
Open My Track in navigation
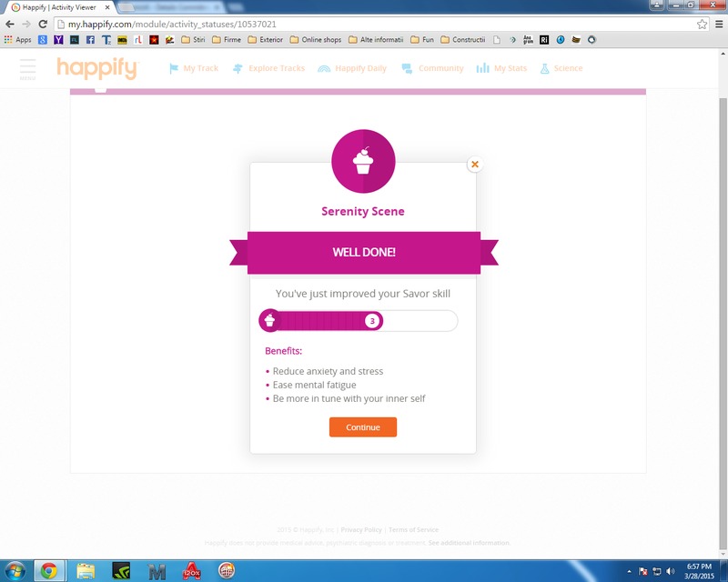194,68
